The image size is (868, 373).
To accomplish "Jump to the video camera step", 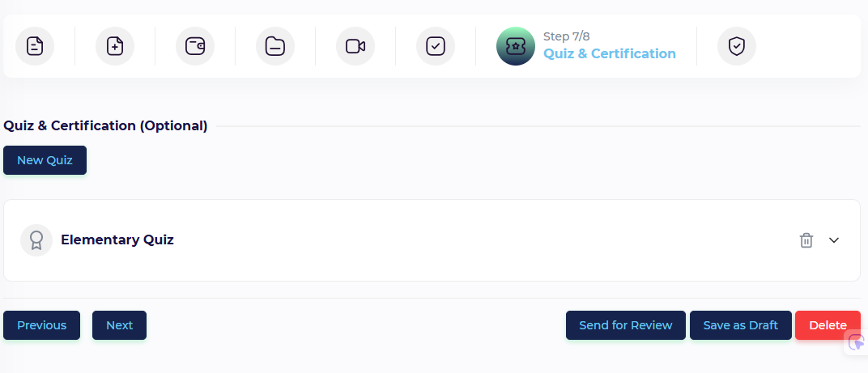I will [x=355, y=46].
